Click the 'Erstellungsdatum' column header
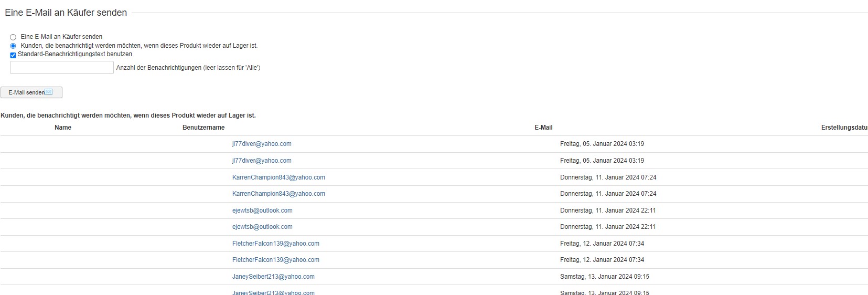Viewport: 868px width, 295px height. pyautogui.click(x=844, y=128)
